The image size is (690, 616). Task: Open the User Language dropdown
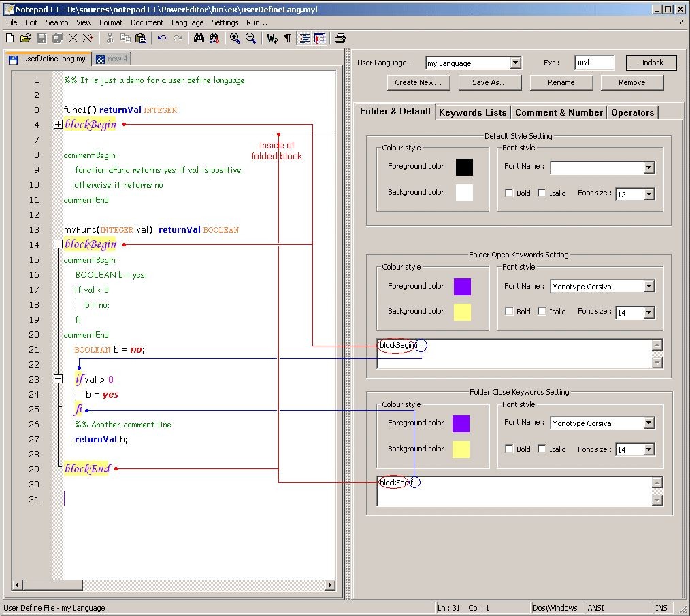tap(515, 63)
